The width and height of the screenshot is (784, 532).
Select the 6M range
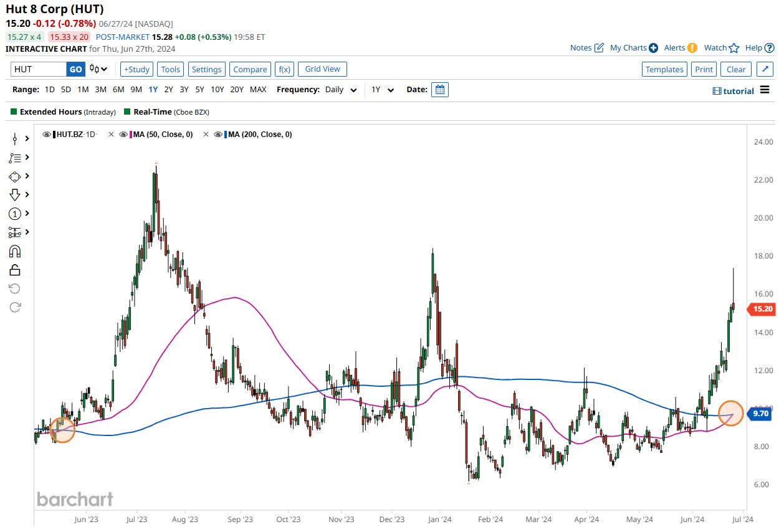118,90
